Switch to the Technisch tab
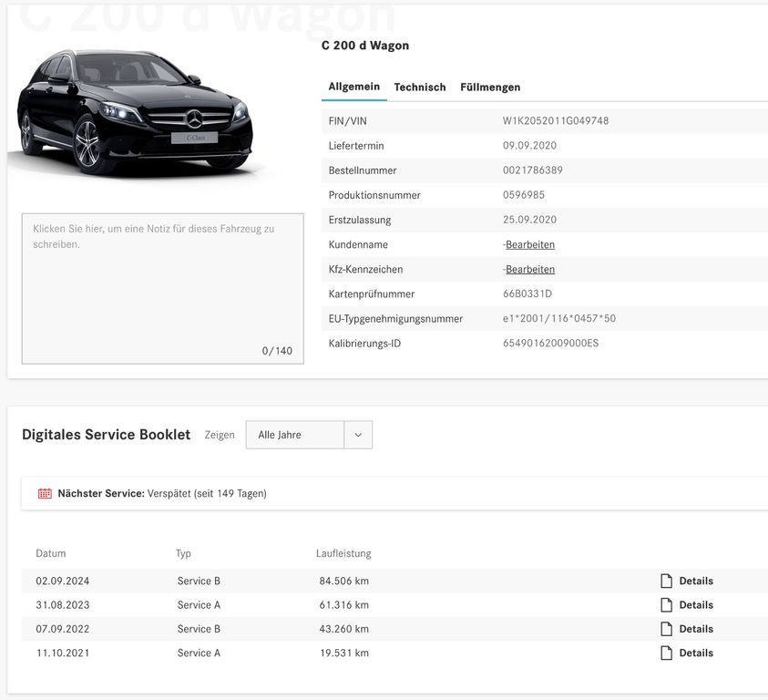Screen dimensions: 768x700 (x=420, y=87)
